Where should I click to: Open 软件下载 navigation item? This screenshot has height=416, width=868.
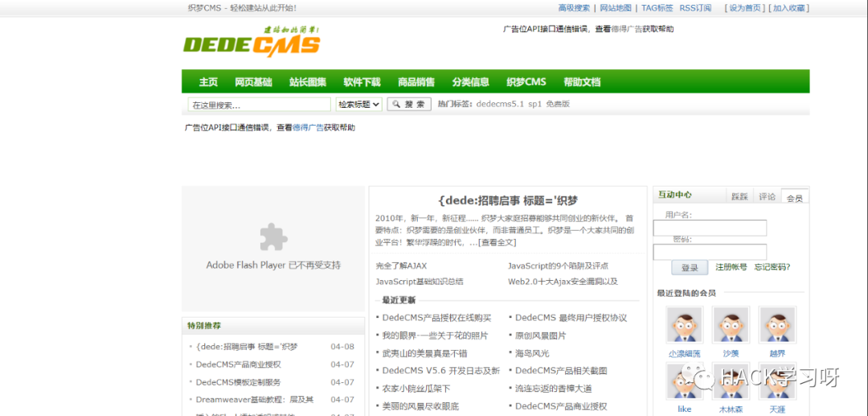[x=362, y=82]
